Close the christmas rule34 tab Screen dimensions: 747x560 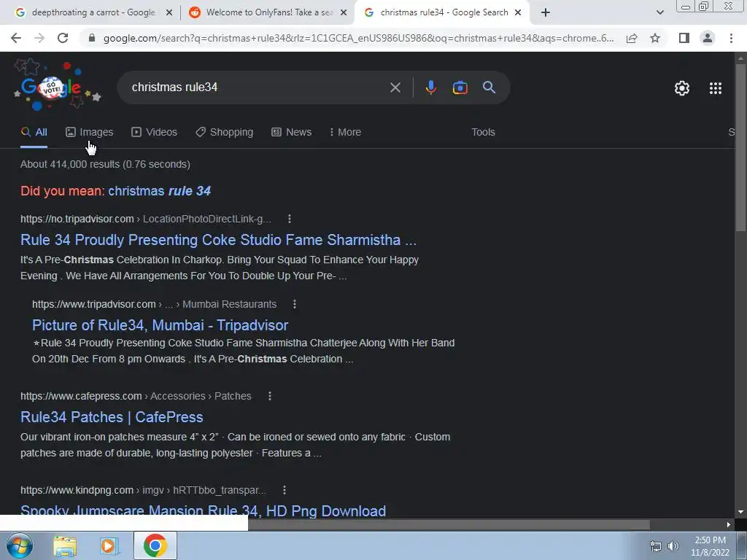click(518, 13)
